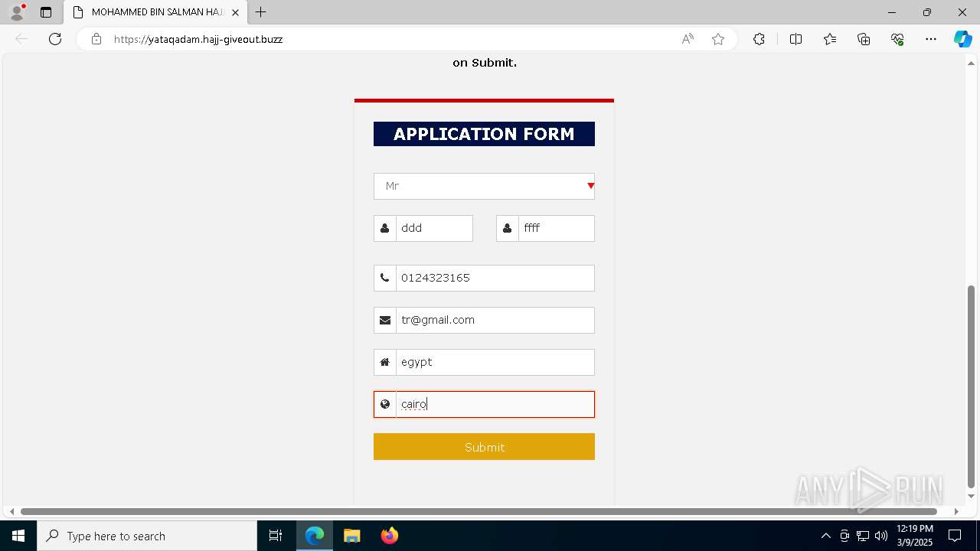Click the person icon beside ffff field
Screen dimensions: 980x551
[508, 228]
